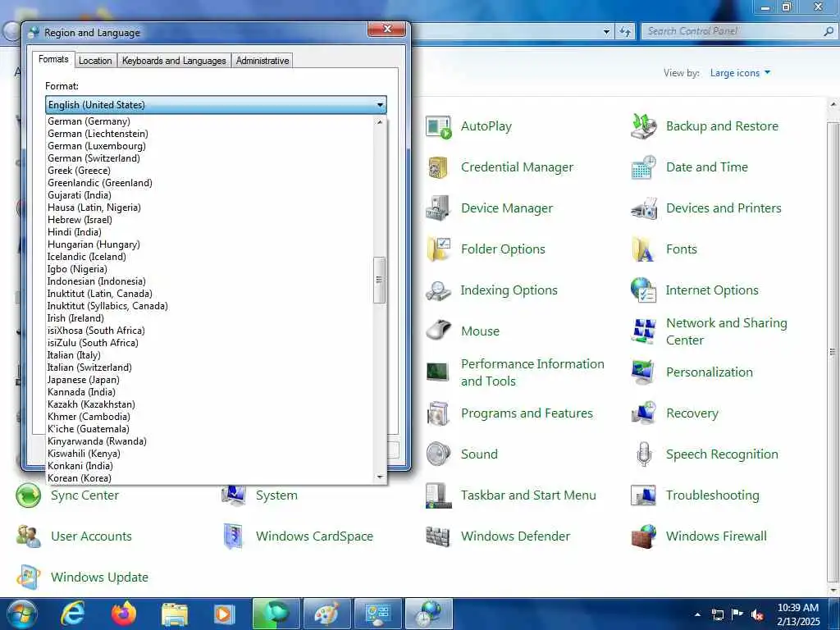Open the Backup and Restore icon
Screen dimensions: 840x630
coord(643,126)
